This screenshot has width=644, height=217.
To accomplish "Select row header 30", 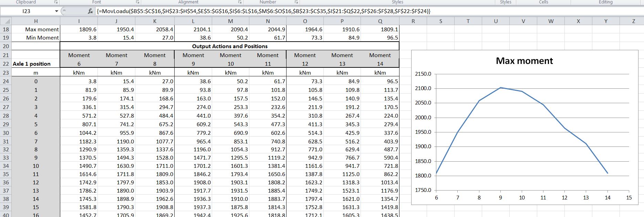I will point(6,133).
